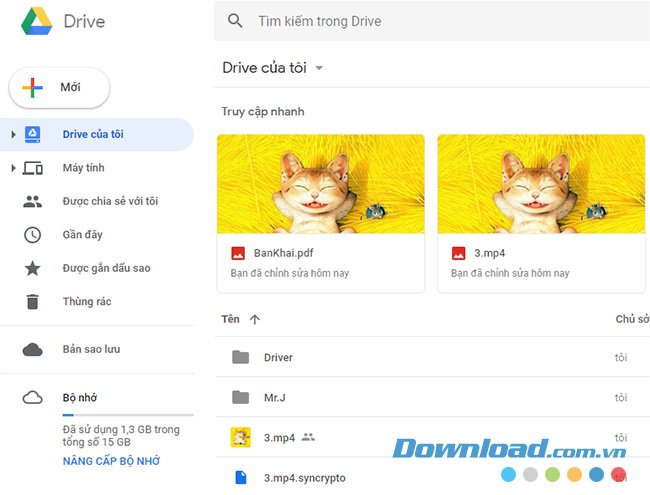
Task: Click the red image icon beside BanKhai.pdf
Action: 238,253
